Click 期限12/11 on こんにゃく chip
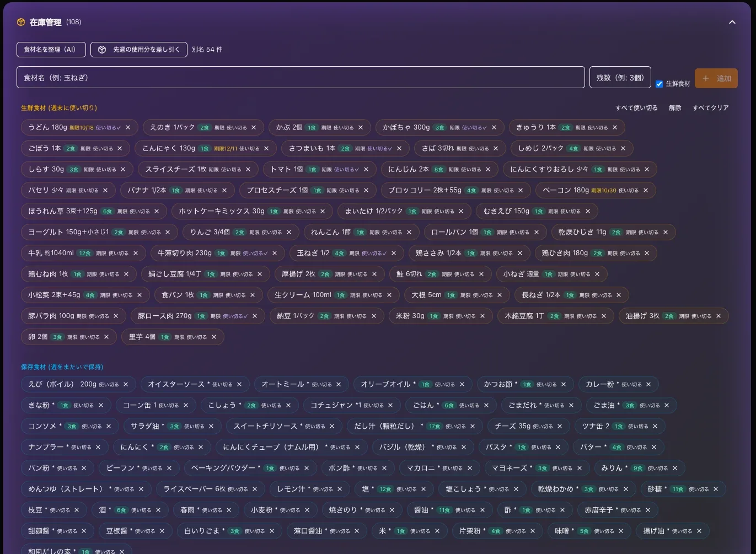 pos(226,149)
